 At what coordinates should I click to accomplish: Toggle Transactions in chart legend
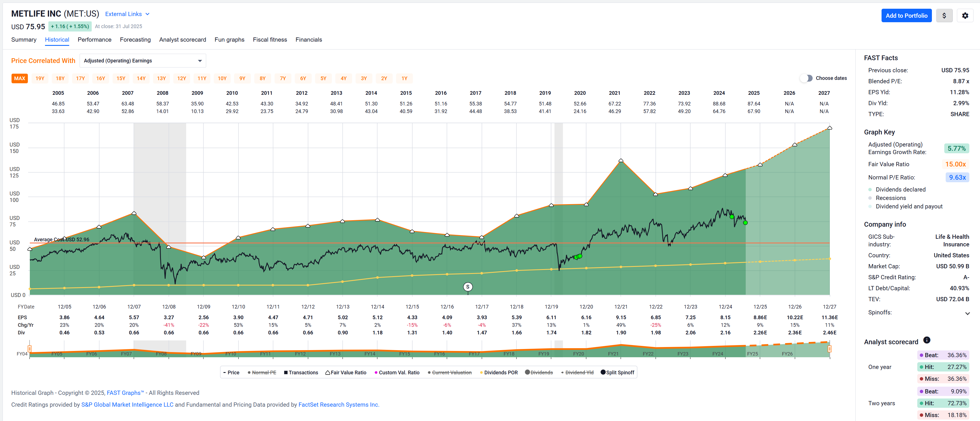click(x=301, y=372)
